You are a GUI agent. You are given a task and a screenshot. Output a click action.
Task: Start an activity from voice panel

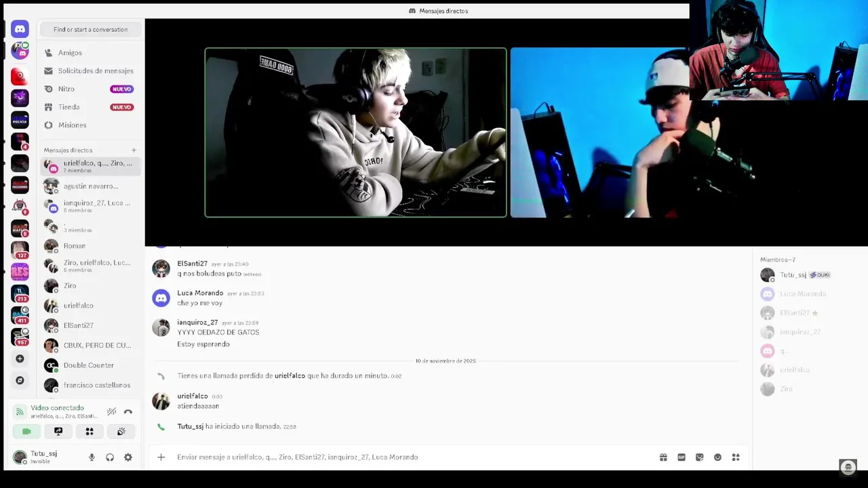(90, 431)
